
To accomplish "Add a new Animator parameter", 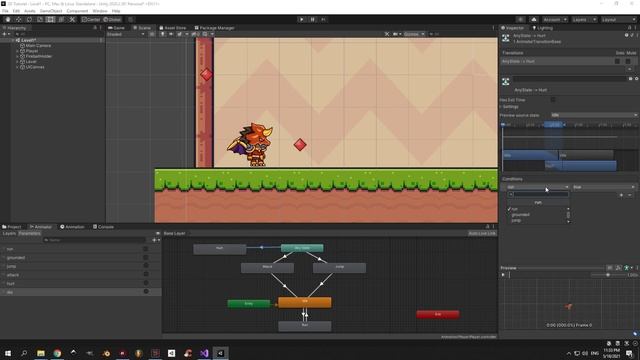I will 156,240.
